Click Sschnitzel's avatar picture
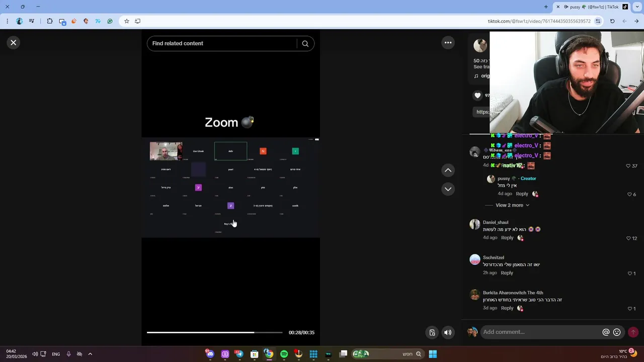The height and width of the screenshot is (362, 644). coord(475,259)
